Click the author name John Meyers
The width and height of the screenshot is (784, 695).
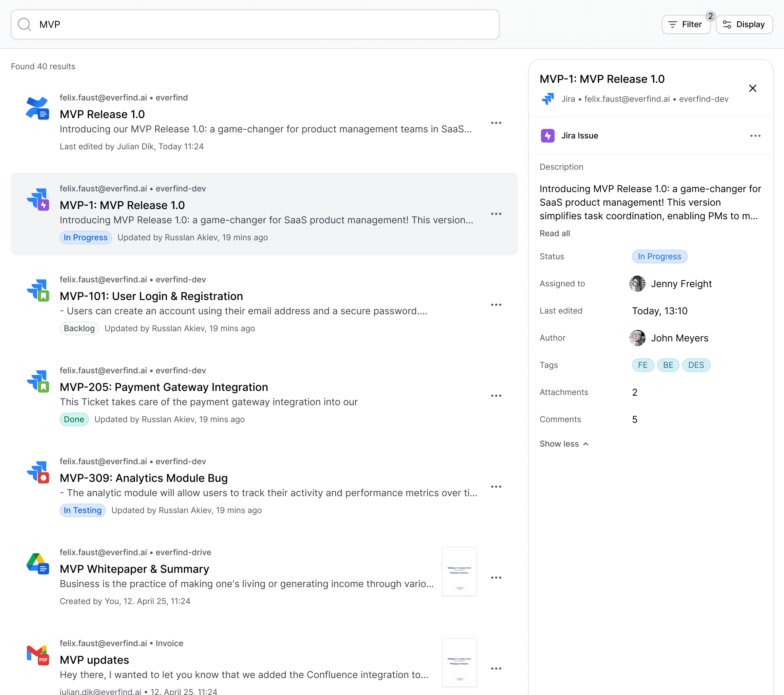point(679,338)
